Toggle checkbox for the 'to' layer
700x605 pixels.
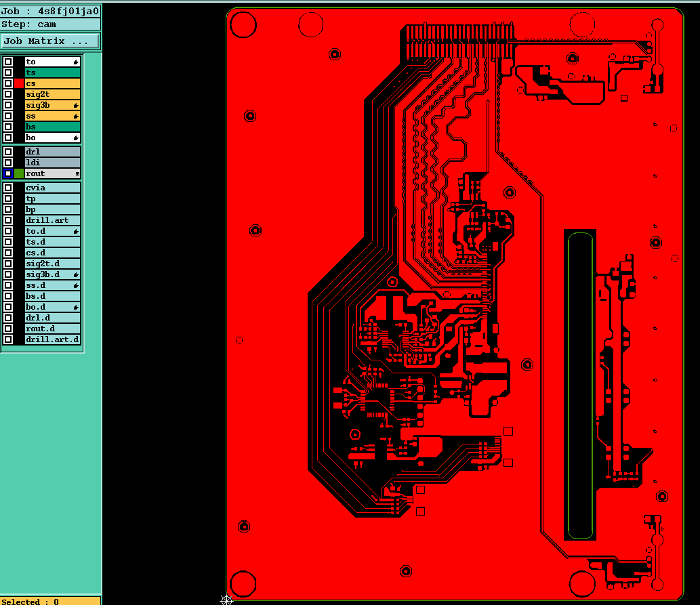click(x=8, y=62)
